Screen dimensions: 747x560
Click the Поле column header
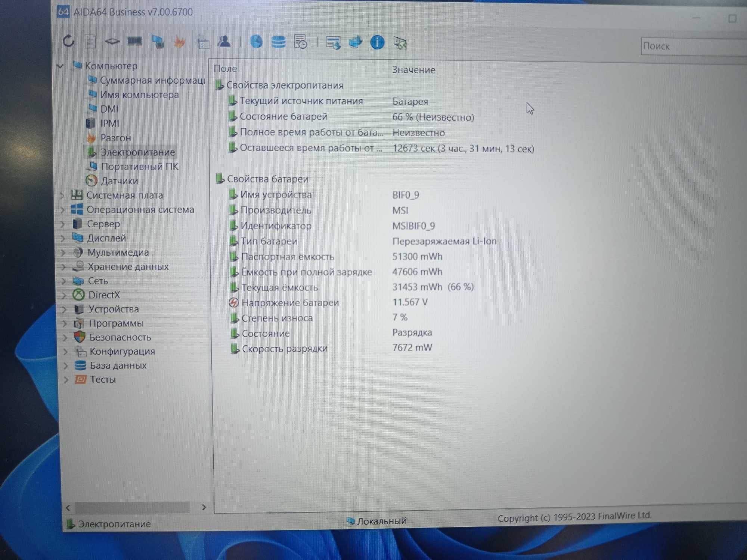(225, 69)
